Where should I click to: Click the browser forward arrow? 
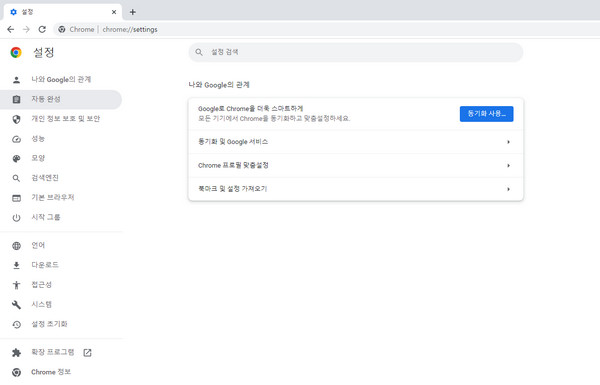(26, 29)
